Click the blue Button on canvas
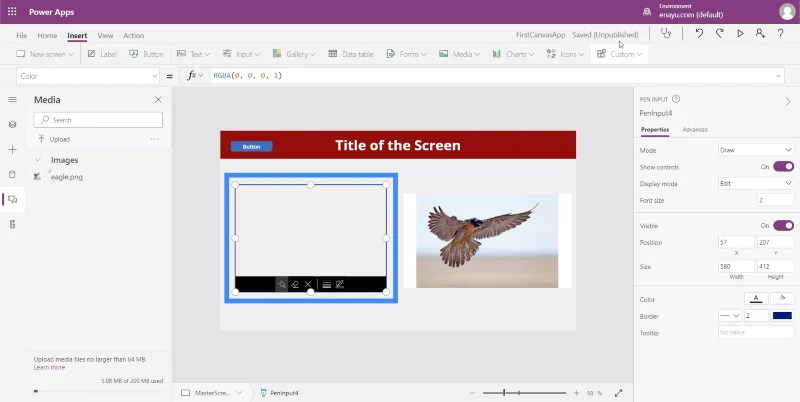The height and width of the screenshot is (402, 800). [x=252, y=146]
